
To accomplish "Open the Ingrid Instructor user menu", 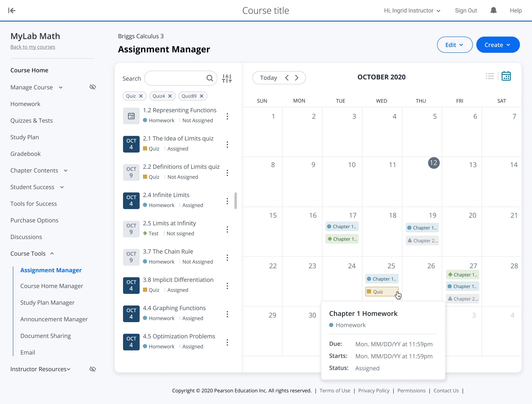I will 412,11.
